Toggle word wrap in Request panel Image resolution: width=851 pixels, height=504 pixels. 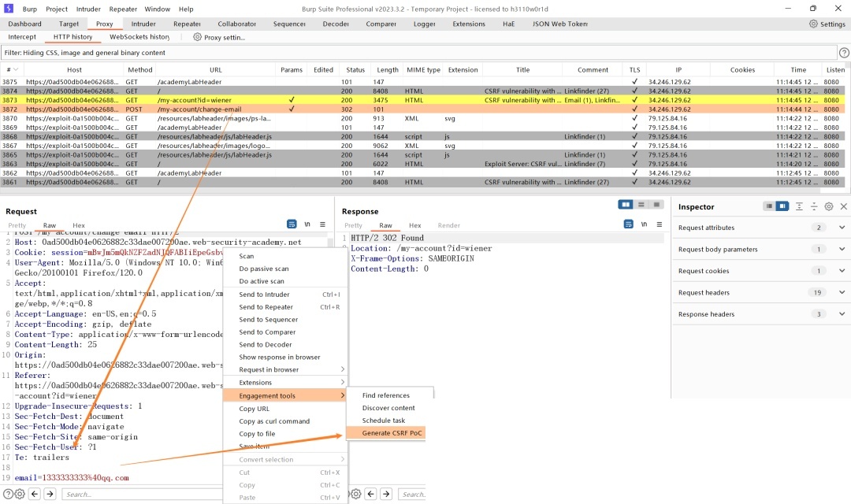[292, 224]
